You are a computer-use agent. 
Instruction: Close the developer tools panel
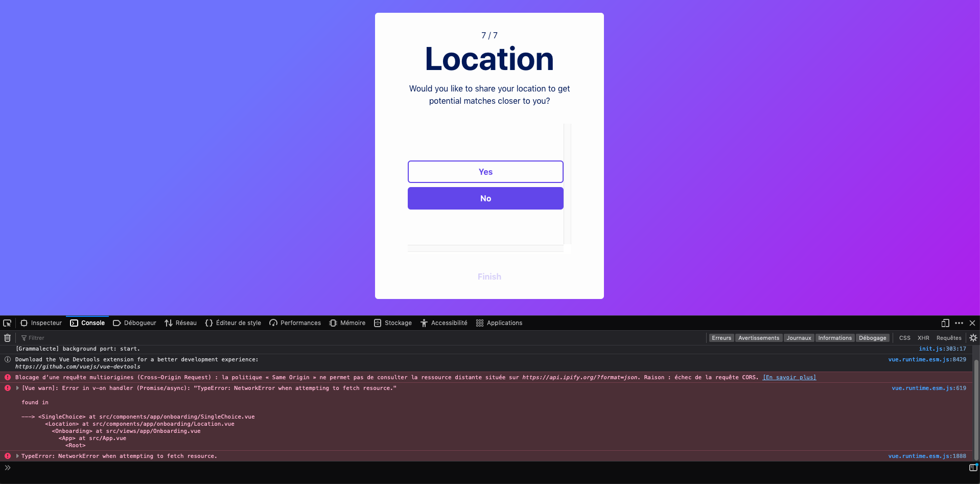click(x=972, y=323)
